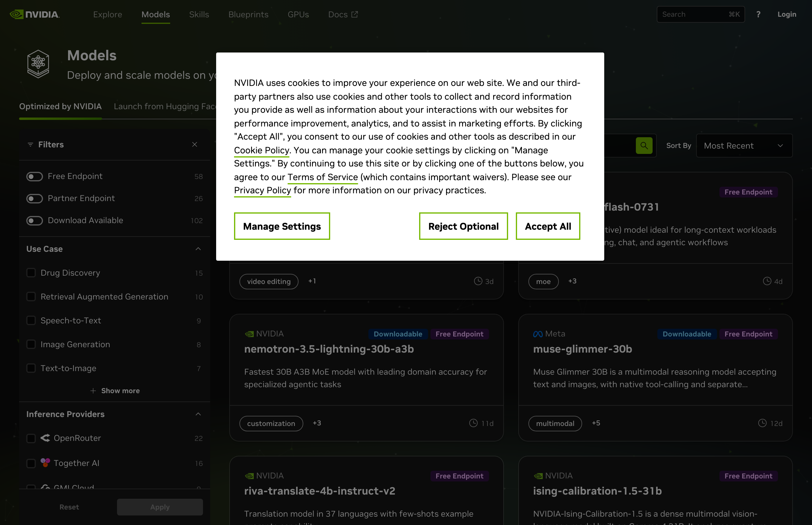Image resolution: width=812 pixels, height=525 pixels.
Task: Open the Models nav item
Action: [156, 14]
